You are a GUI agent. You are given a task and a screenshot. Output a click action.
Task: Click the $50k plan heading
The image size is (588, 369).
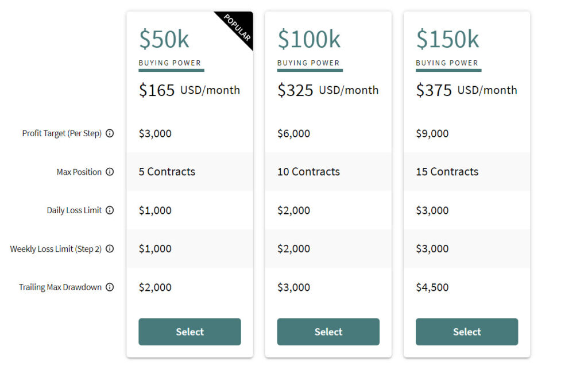(164, 39)
